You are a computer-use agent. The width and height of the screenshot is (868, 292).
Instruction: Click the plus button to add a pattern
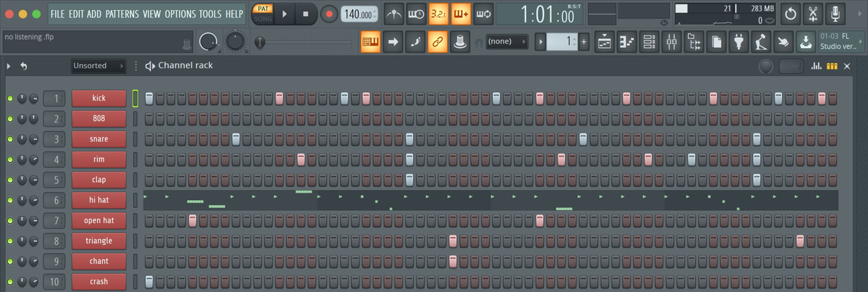click(584, 42)
